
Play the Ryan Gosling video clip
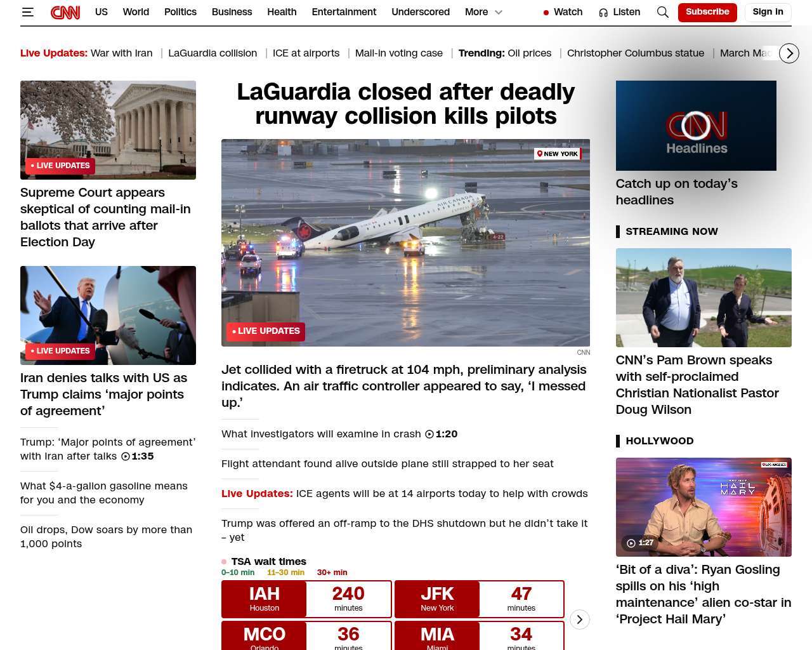(631, 543)
